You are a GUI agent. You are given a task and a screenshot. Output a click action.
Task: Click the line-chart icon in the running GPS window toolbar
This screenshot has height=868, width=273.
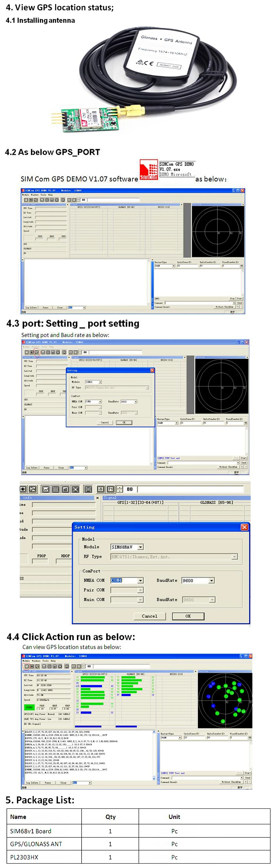click(x=45, y=666)
